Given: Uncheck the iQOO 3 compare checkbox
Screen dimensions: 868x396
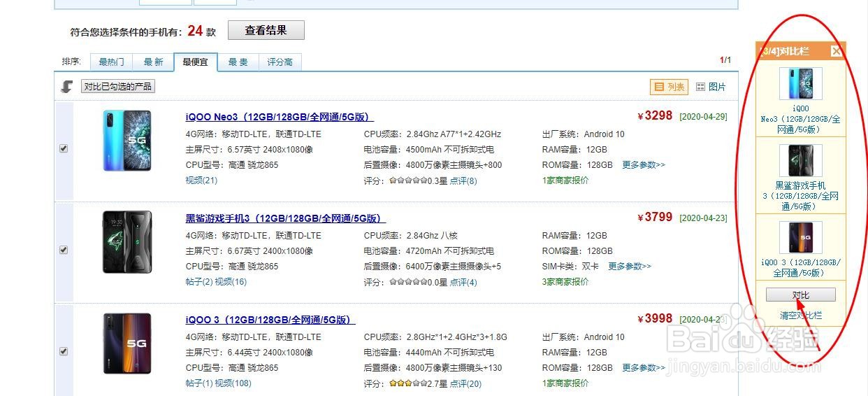Looking at the screenshot, I should click(x=64, y=351).
